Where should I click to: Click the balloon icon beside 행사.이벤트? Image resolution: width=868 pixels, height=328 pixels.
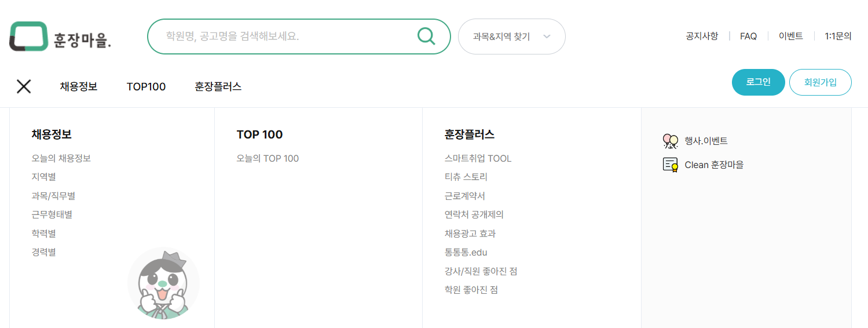pyautogui.click(x=670, y=141)
